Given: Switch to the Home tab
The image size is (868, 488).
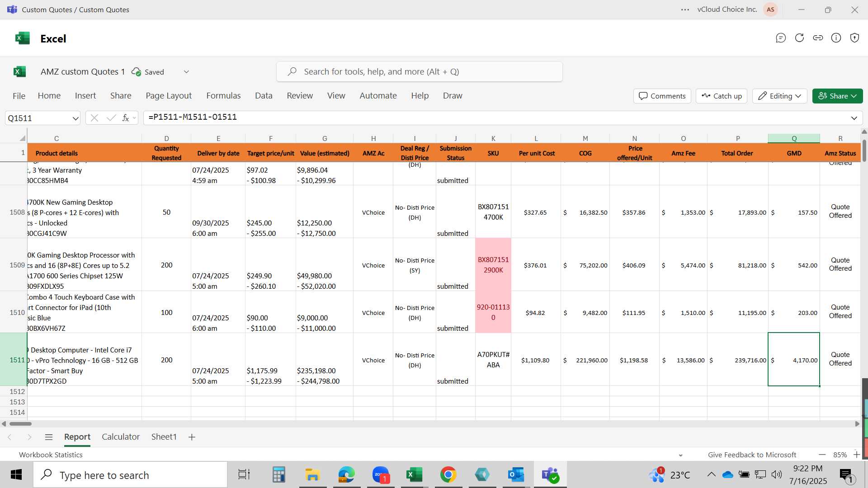Looking at the screenshot, I should coord(49,96).
